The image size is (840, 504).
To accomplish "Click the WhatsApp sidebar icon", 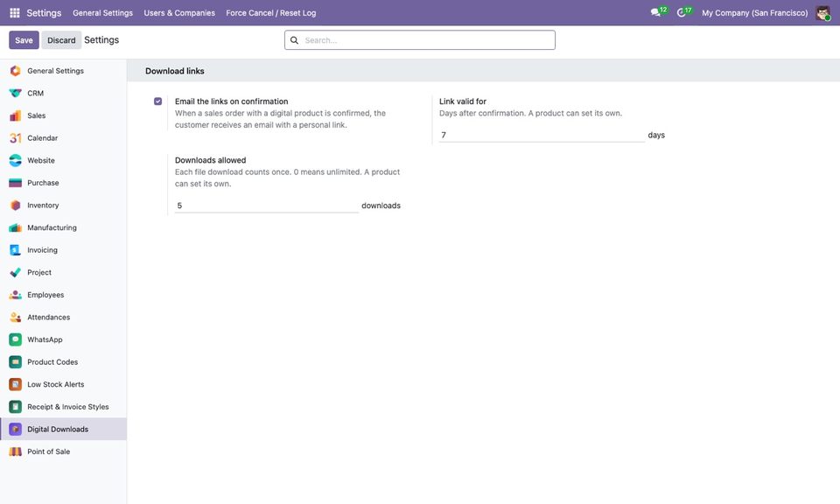I will (x=16, y=339).
